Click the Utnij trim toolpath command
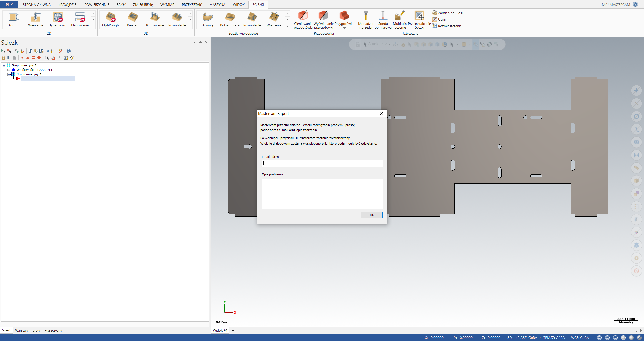Screen dimensions: 644x341 point(439,19)
